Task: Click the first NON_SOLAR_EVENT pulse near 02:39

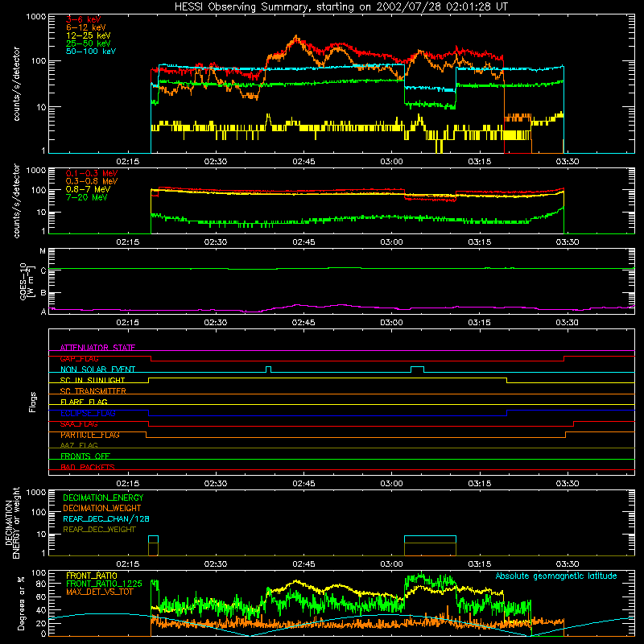Action: point(269,369)
